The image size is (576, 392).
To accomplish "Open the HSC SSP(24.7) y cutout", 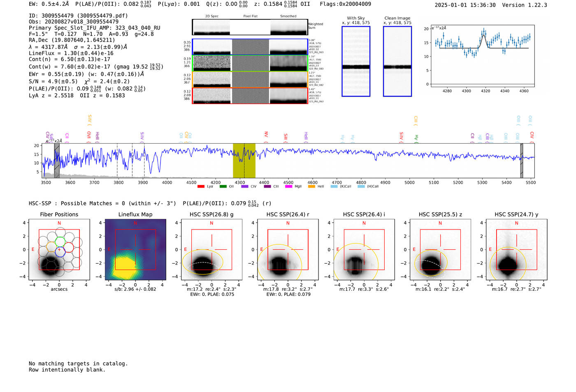I will tap(517, 249).
